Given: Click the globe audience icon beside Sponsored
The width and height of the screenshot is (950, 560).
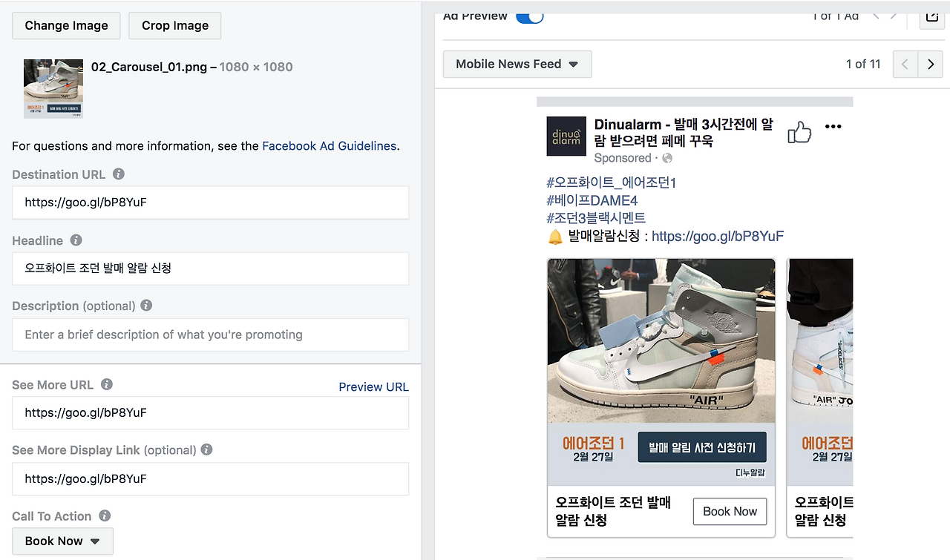Looking at the screenshot, I should (667, 158).
